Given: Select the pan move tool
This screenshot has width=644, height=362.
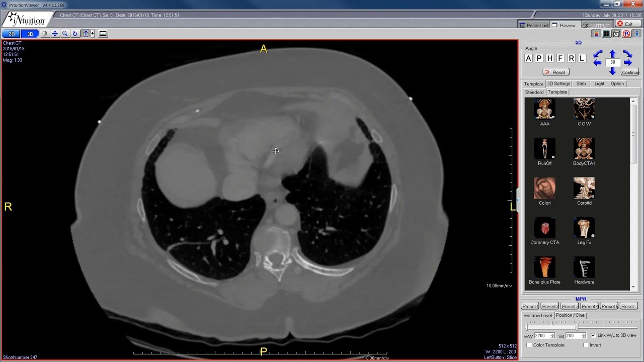Looking at the screenshot, I should point(55,34).
